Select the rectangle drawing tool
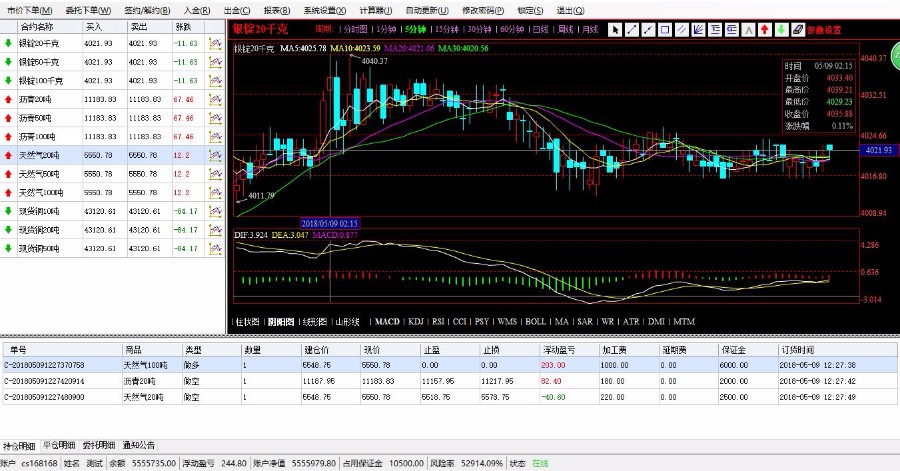The height and width of the screenshot is (471, 900). 665,30
